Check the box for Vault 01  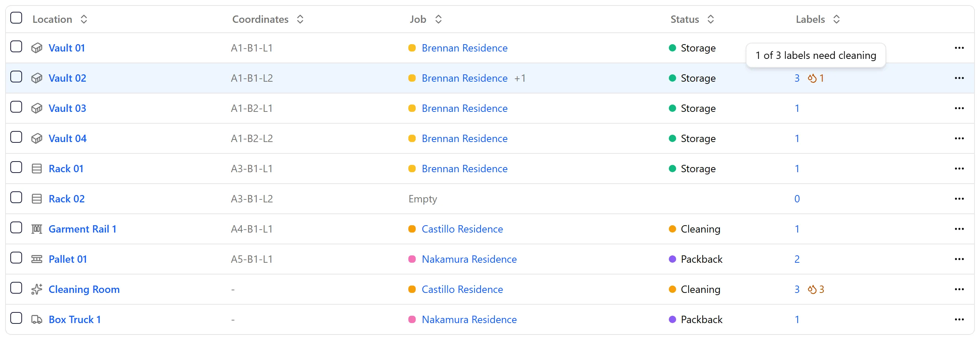tap(16, 47)
